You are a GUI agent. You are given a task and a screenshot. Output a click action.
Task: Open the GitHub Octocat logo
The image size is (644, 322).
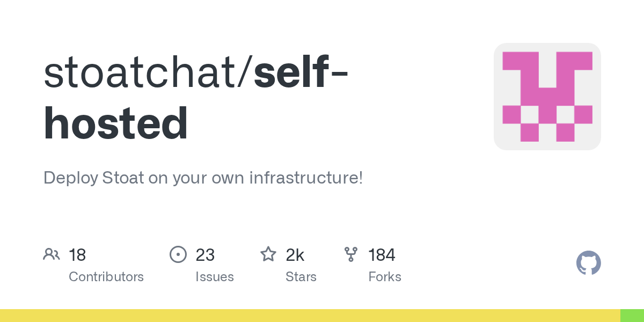[588, 263]
